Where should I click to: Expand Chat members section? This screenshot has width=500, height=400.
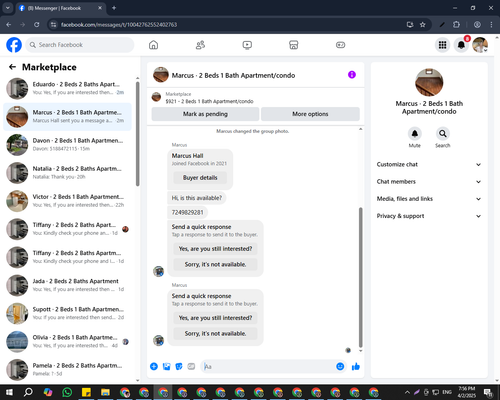tap(429, 182)
